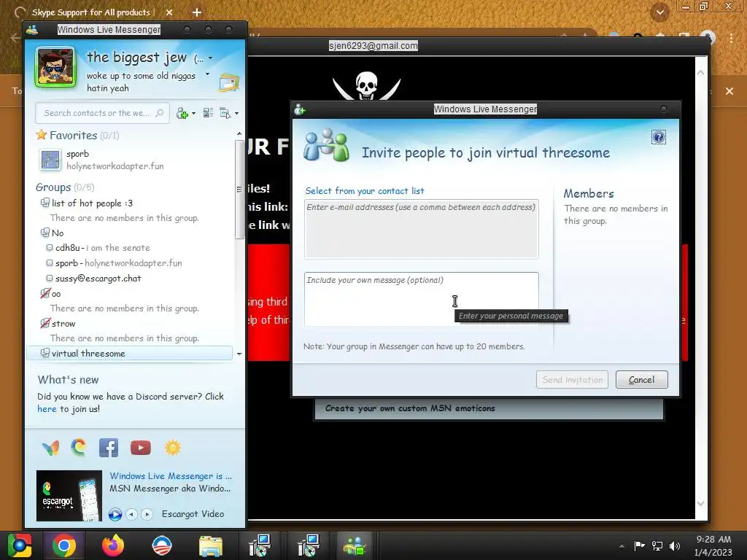Click sporb's avatar thumbnail in Favorites
The image size is (747, 560).
[x=50, y=160]
